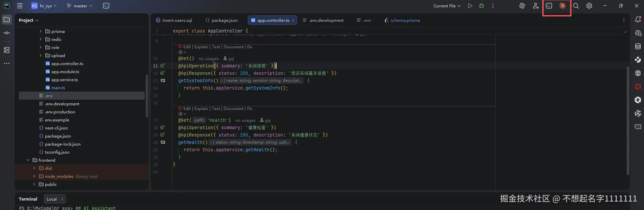The height and width of the screenshot is (210, 644).
Task: Switch to .env.development editor tab
Action: pos(323,20)
